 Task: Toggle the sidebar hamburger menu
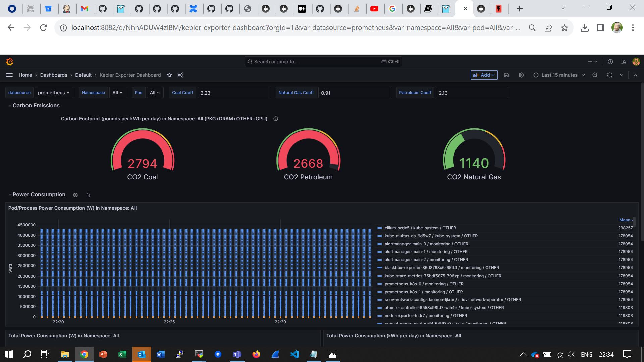(x=9, y=75)
